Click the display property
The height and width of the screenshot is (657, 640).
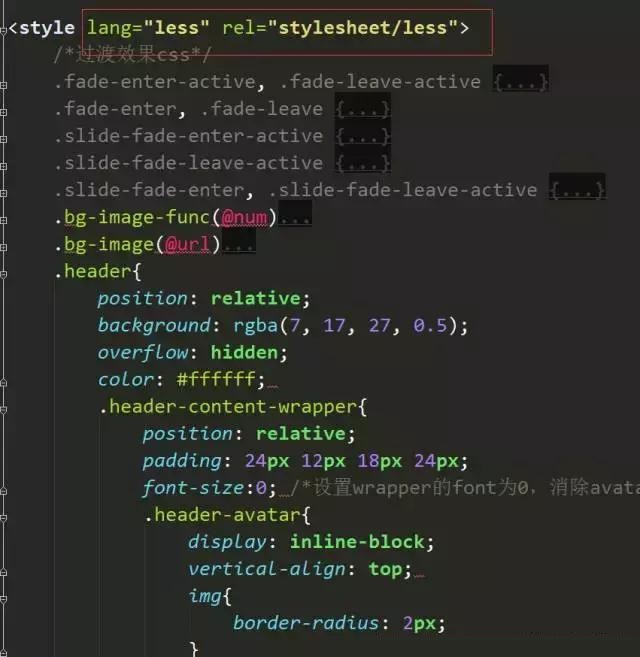coord(227,543)
